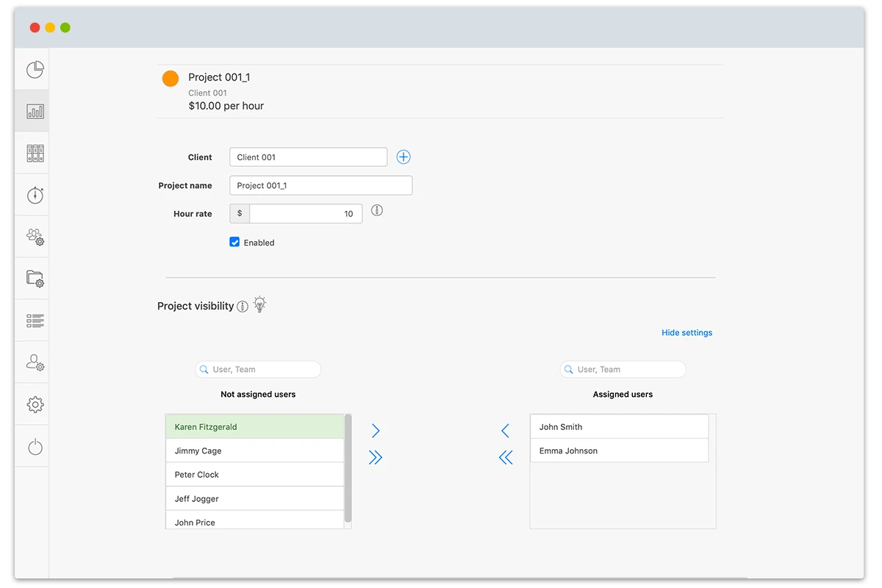The image size is (882, 588).
Task: Select the Reports bar chart icon in sidebar
Action: pos(33,110)
